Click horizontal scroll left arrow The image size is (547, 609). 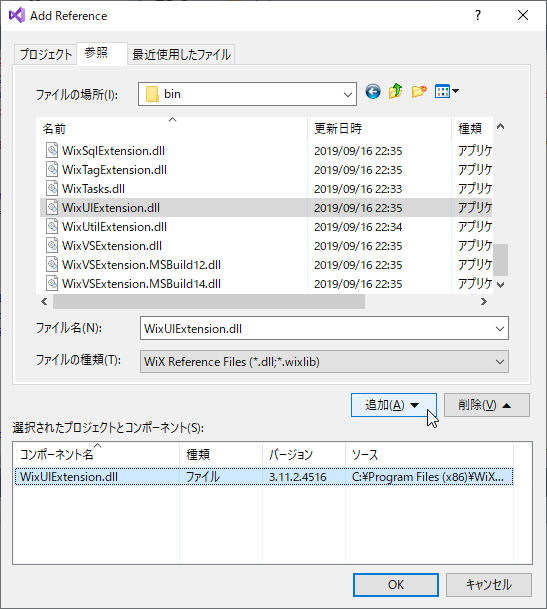(x=44, y=301)
